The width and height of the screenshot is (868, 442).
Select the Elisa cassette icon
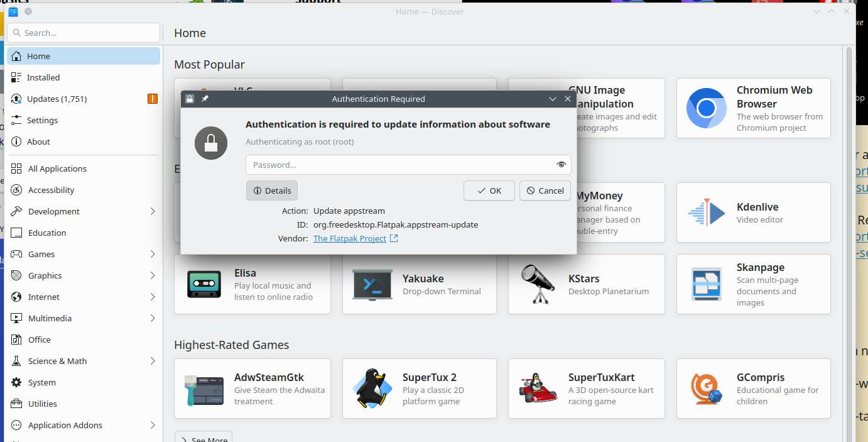coord(204,284)
